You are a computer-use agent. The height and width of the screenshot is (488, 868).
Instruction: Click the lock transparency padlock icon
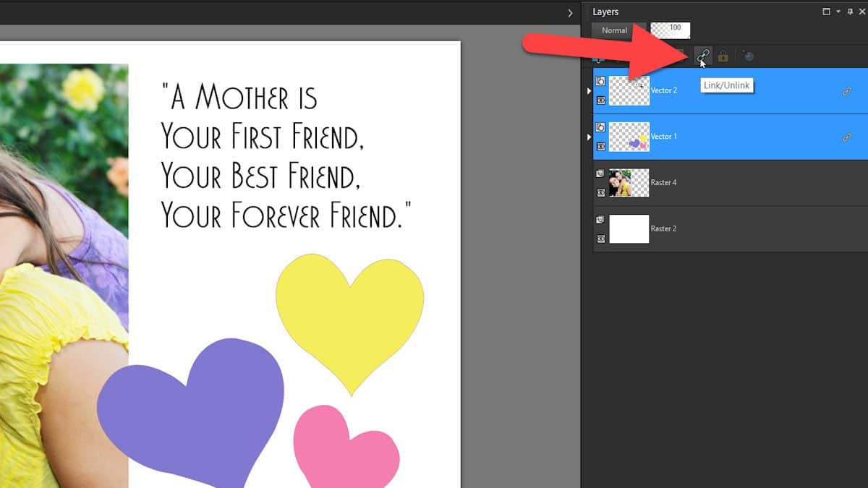(x=724, y=56)
